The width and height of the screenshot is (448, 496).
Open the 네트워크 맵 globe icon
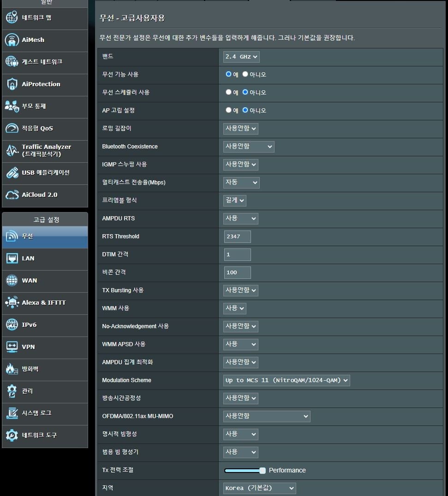(12, 18)
